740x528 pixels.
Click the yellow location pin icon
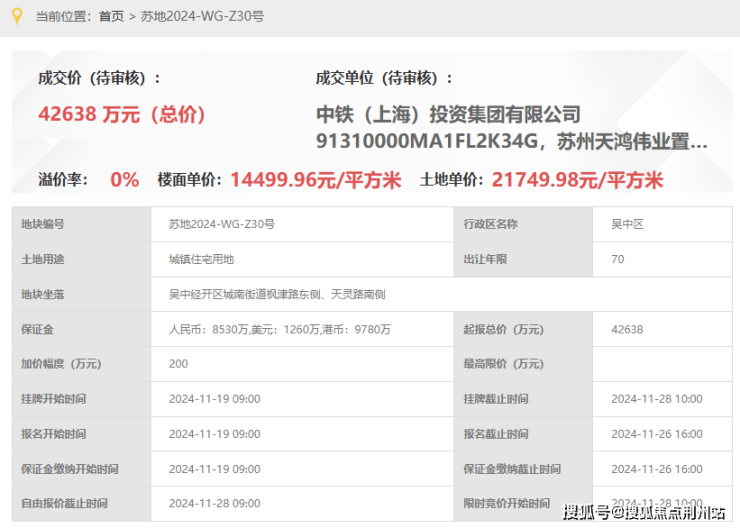(x=17, y=16)
